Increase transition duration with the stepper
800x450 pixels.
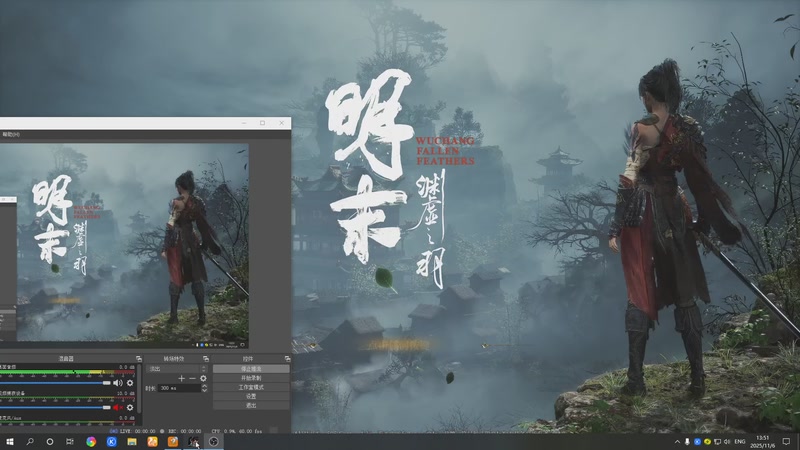[x=205, y=386]
